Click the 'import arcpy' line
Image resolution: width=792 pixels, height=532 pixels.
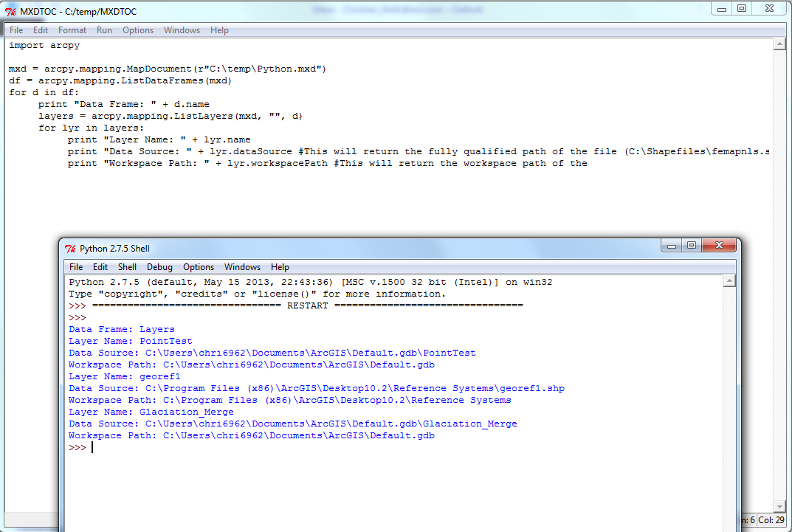click(x=44, y=46)
